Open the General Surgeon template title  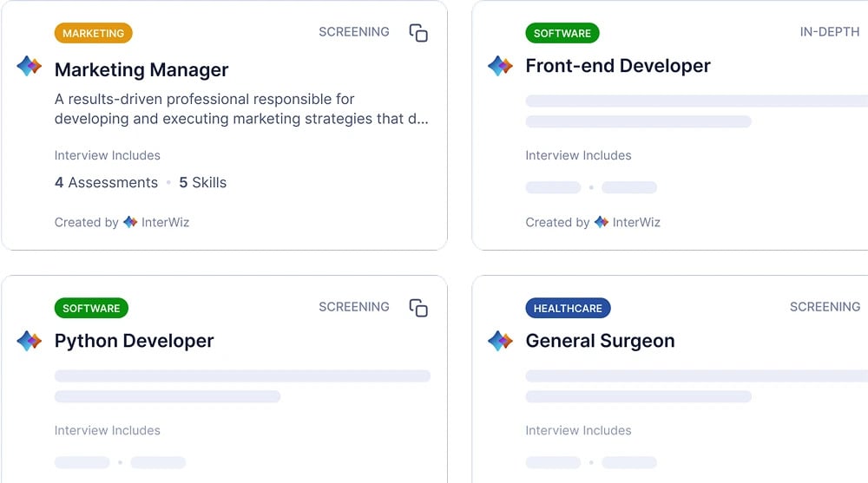pos(600,341)
